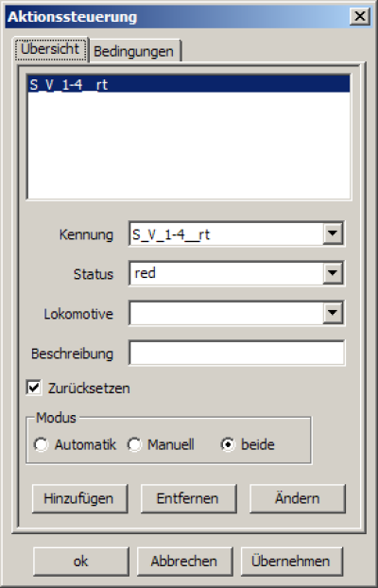Cancel with the Abbrechen button
This screenshot has height=588, width=378.
coord(184,562)
